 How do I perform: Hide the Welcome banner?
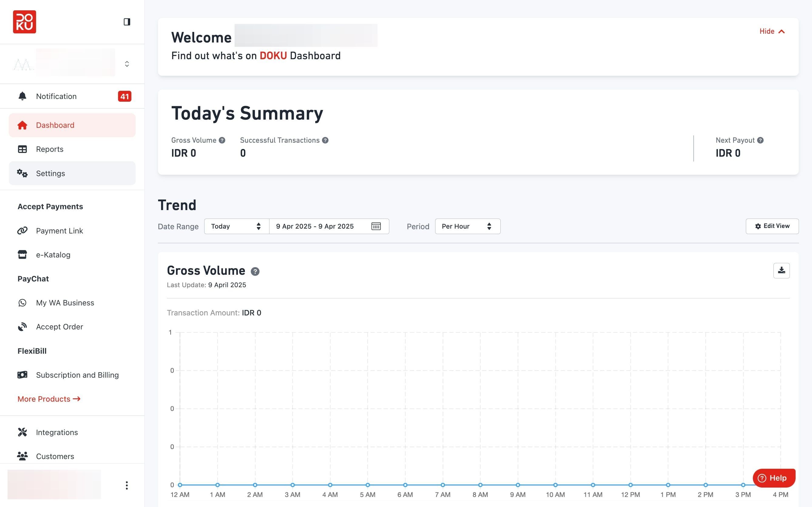(x=772, y=31)
